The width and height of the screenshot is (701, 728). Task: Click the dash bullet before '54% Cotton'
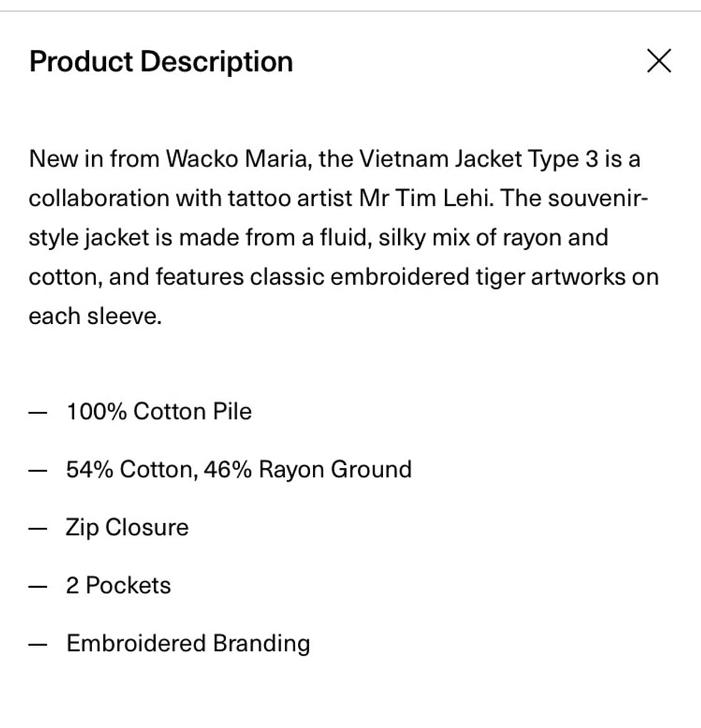tap(37, 470)
